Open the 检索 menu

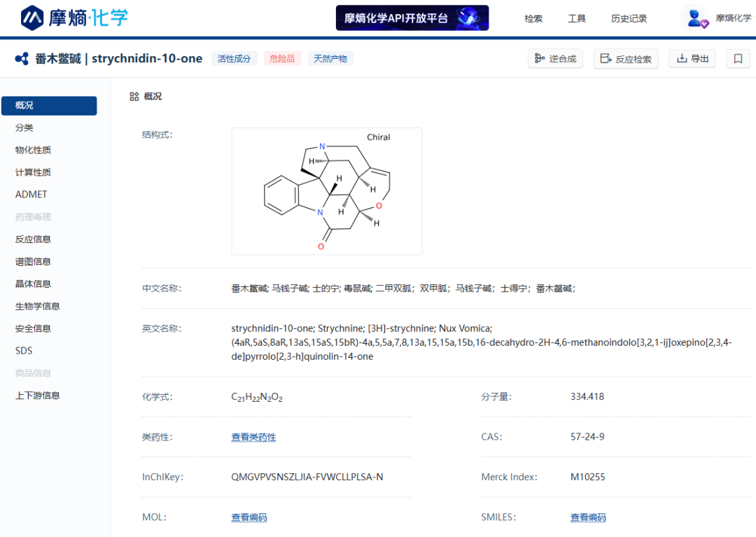coord(533,19)
